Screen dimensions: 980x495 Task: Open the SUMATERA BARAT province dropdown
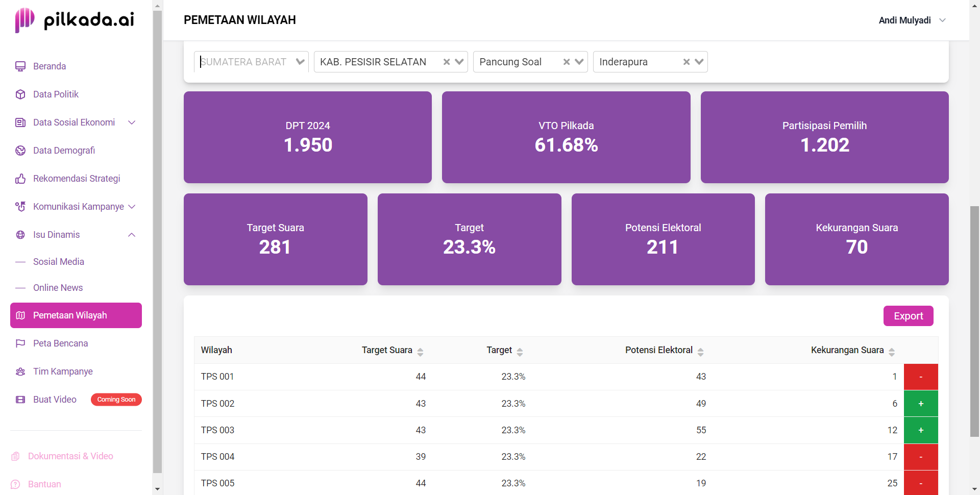(300, 62)
